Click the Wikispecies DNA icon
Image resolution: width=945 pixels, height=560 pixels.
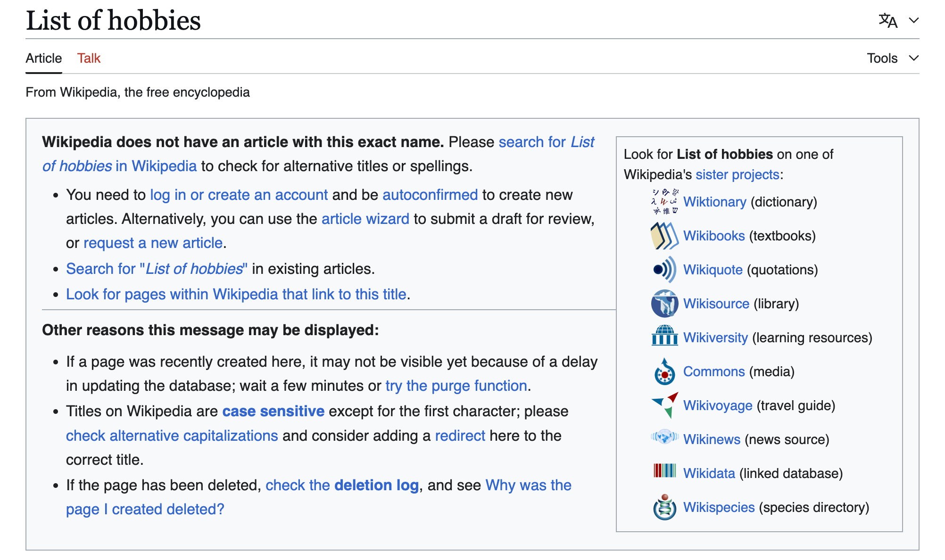tap(665, 507)
